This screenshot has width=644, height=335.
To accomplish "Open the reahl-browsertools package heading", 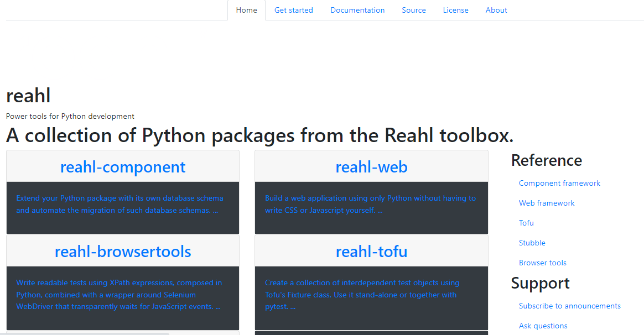I will tap(123, 252).
